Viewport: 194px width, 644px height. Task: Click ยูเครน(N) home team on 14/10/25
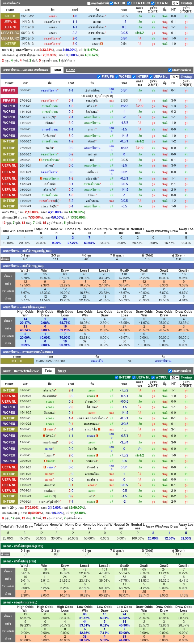click(50, 117)
